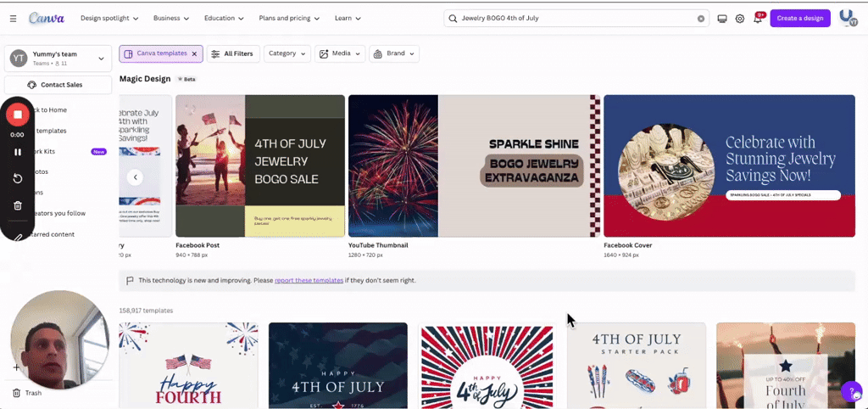
Task: Follow the report these templates link
Action: point(309,280)
